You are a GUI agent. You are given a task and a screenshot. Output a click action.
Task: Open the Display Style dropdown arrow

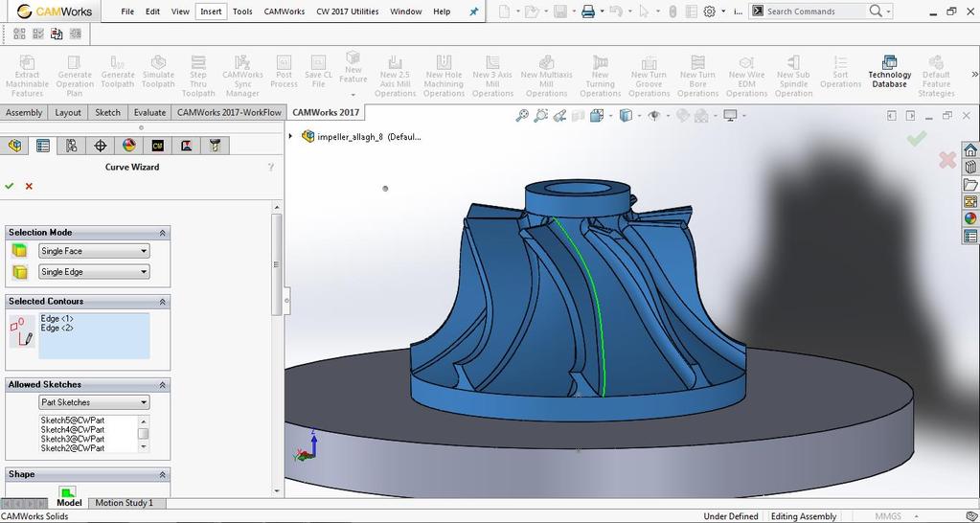coord(638,116)
